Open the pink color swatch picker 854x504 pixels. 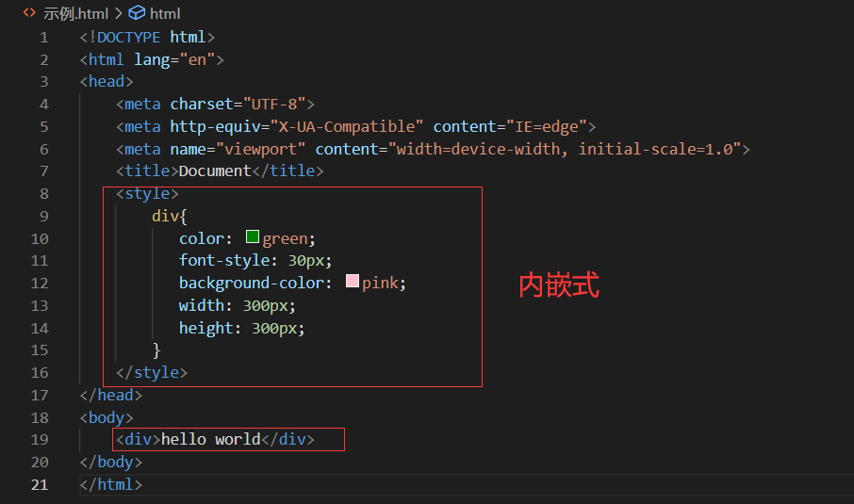pyautogui.click(x=353, y=281)
